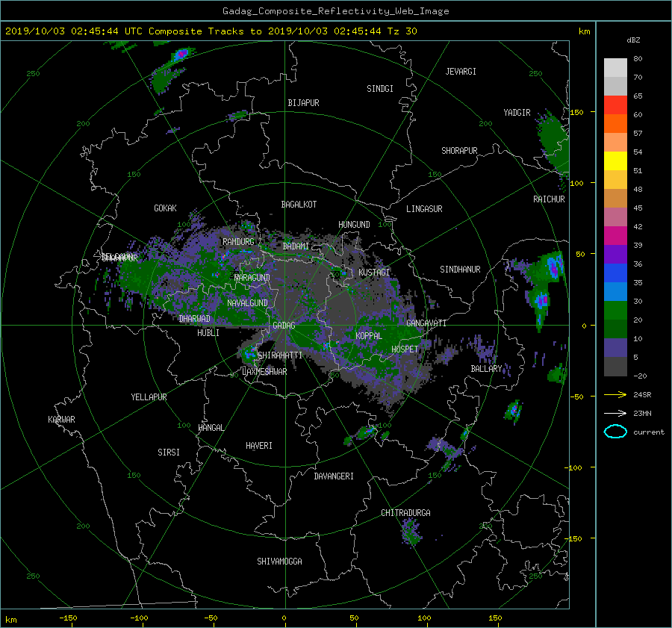Click the SIRSI town label

pyautogui.click(x=169, y=453)
